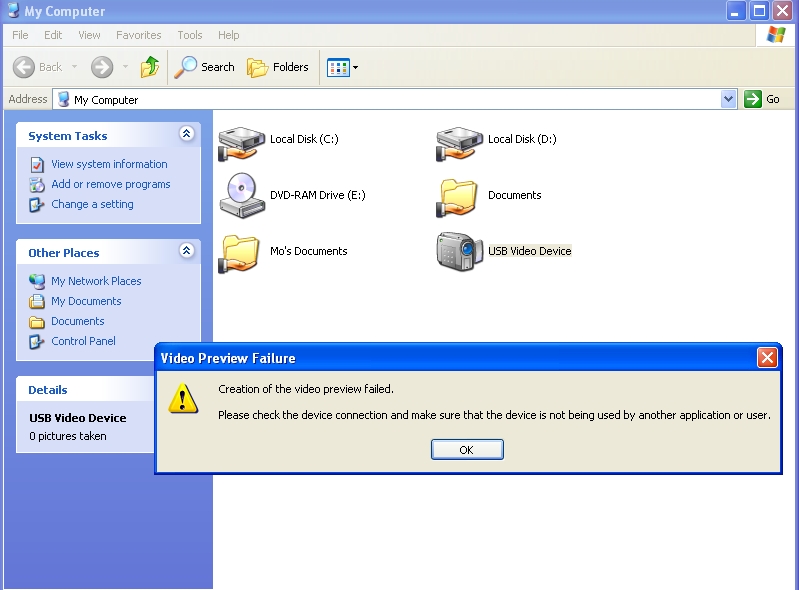Click the View system information icon

37,165
